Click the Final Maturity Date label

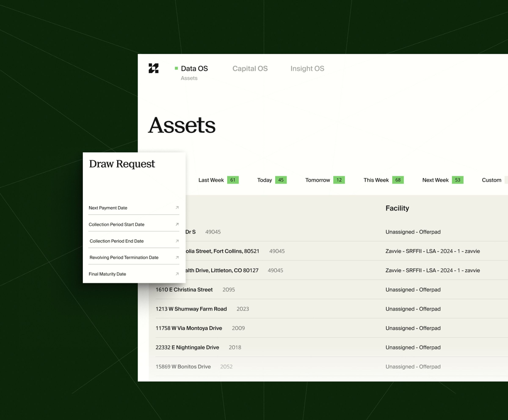click(107, 274)
